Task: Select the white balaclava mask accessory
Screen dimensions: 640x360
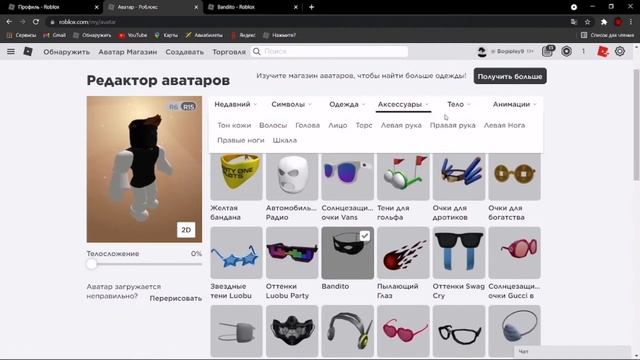Action: tap(292, 177)
